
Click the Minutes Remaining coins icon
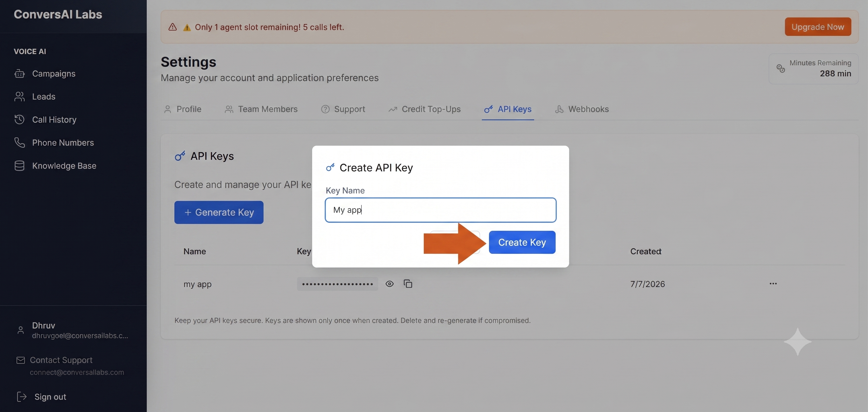click(781, 68)
